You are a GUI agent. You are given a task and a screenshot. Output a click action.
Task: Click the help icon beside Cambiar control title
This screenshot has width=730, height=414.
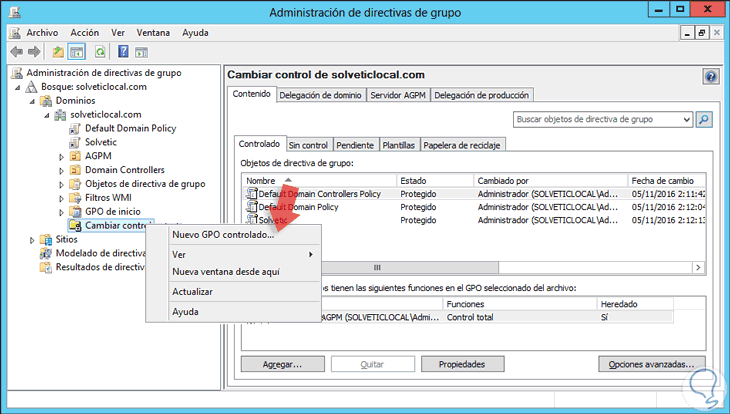point(711,76)
